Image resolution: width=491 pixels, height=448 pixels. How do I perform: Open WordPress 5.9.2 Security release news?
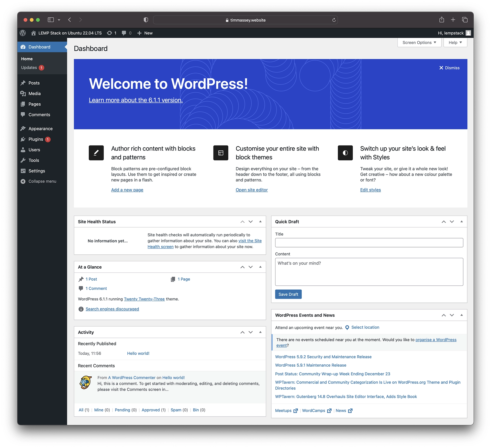click(323, 357)
